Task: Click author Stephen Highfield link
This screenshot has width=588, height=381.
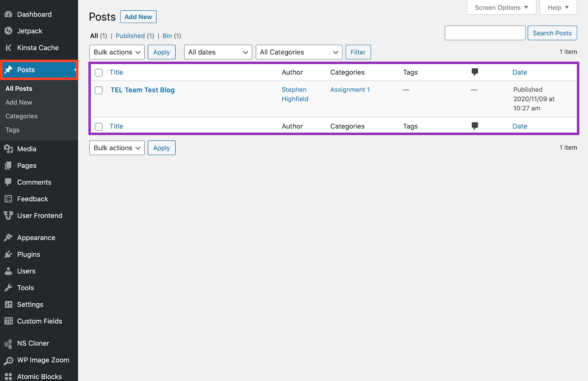Action: (295, 95)
